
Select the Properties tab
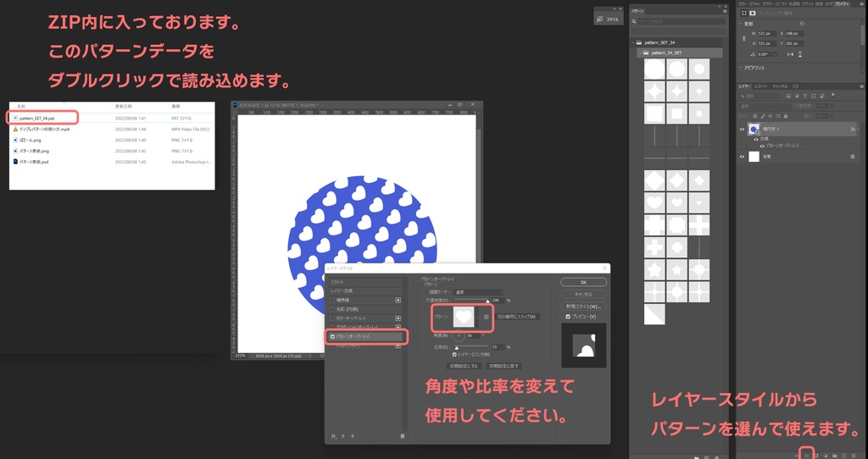[843, 4]
